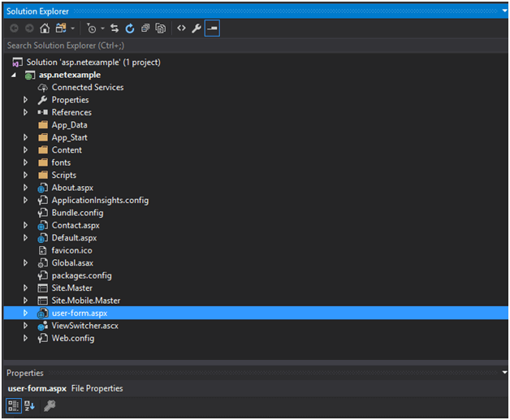The height and width of the screenshot is (420, 510).
Task: Open the Properties window dropdown arrow
Action: 504,373
